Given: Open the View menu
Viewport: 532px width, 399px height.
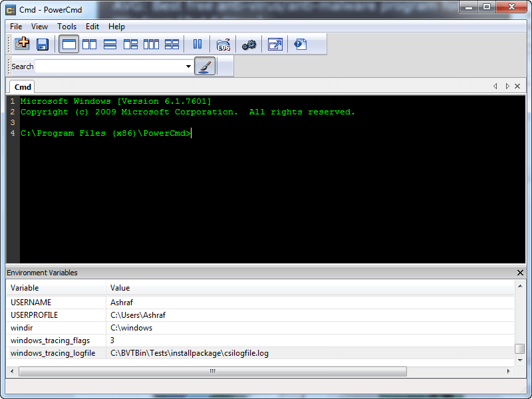Looking at the screenshot, I should [x=39, y=27].
